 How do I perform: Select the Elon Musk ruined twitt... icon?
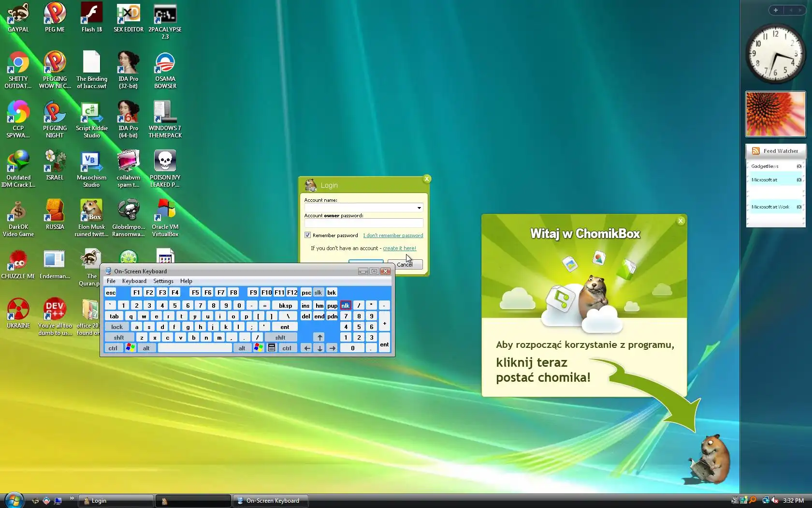tap(91, 218)
